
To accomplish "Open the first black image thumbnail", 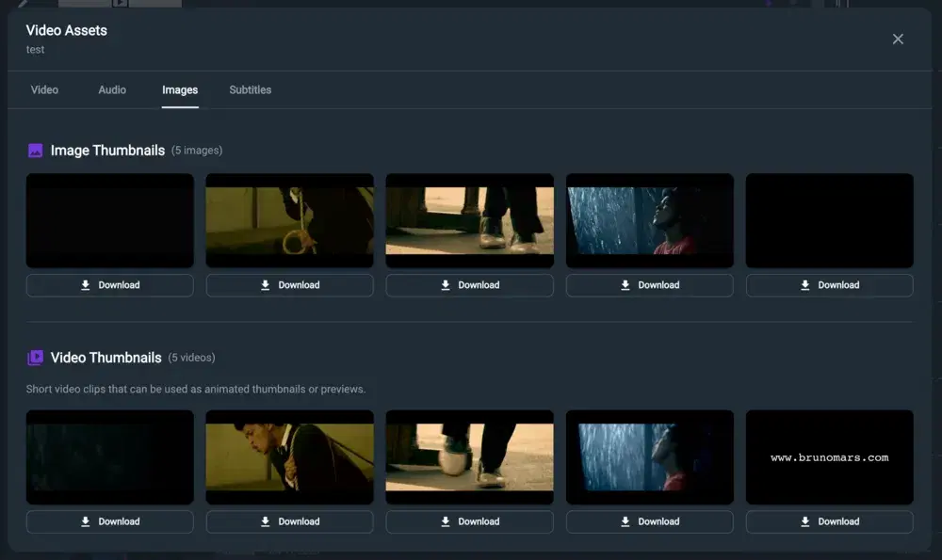I will tap(110, 221).
